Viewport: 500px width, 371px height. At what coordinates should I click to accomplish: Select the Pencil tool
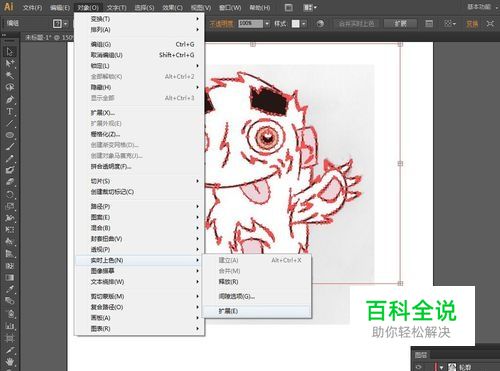[x=10, y=159]
